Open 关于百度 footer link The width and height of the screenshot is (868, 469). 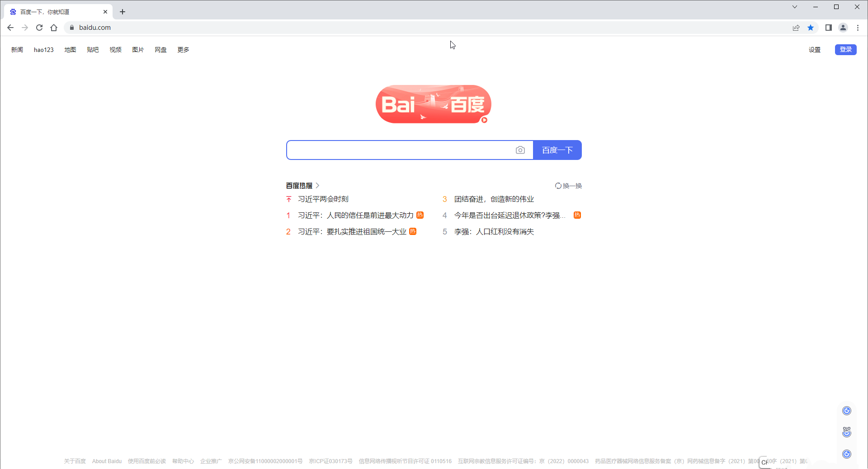click(75, 461)
